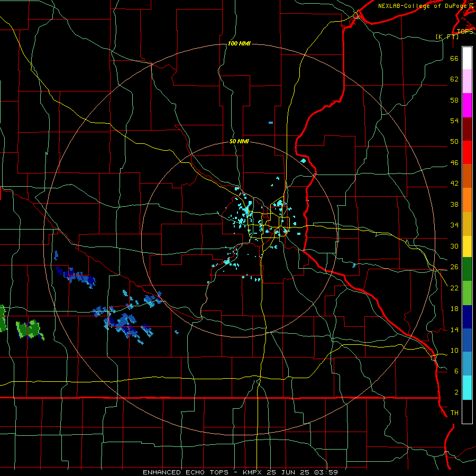Click the light green legend swatch

pos(467,293)
